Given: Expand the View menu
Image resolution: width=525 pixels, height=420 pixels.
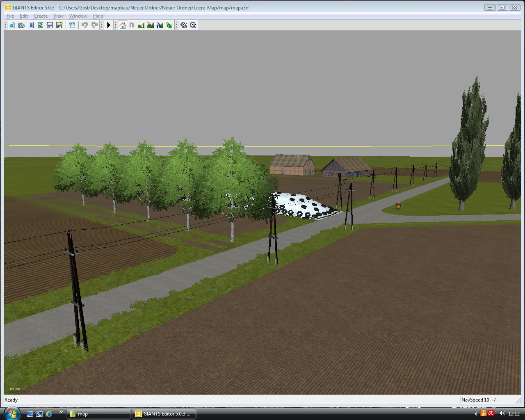Looking at the screenshot, I should coord(58,16).
